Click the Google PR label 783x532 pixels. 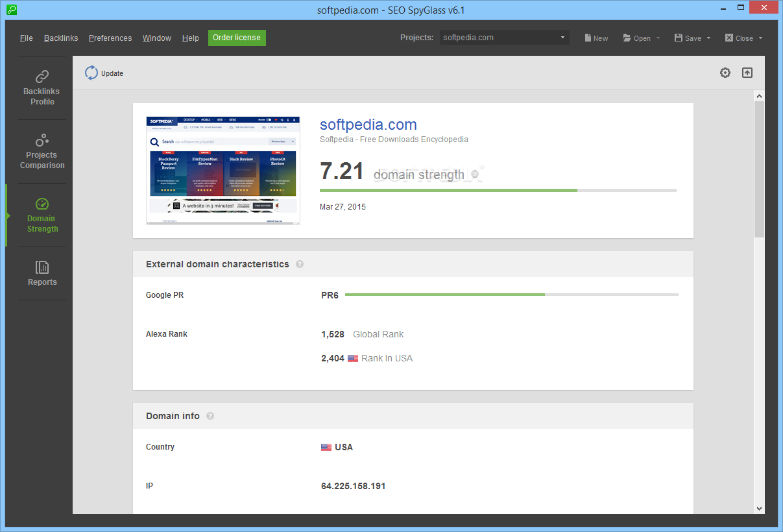pyautogui.click(x=165, y=295)
